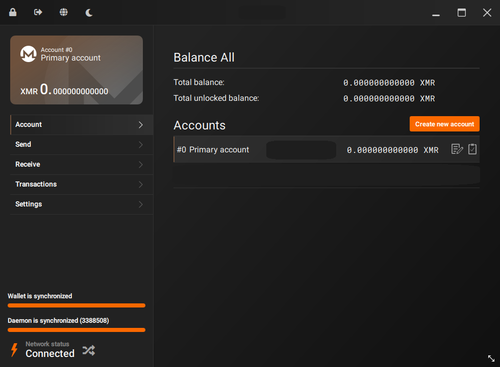Click the Monero logo on account card
The image size is (500, 367).
[28, 54]
